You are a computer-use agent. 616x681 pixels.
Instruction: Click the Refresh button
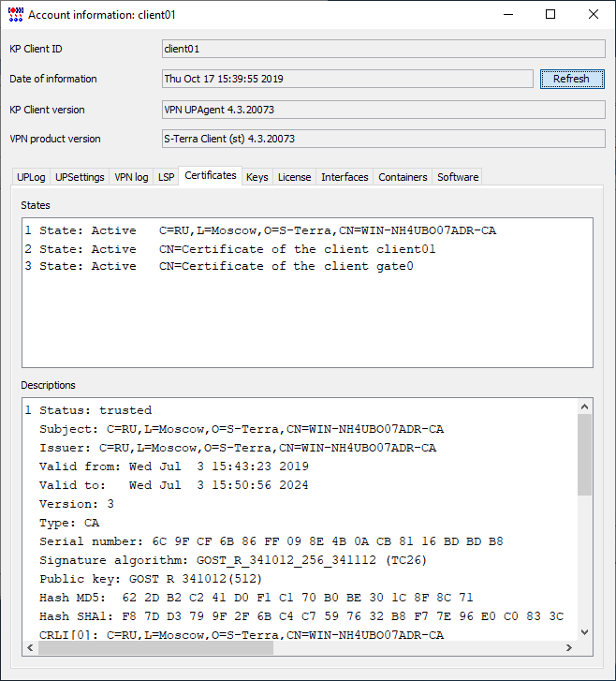click(x=572, y=79)
